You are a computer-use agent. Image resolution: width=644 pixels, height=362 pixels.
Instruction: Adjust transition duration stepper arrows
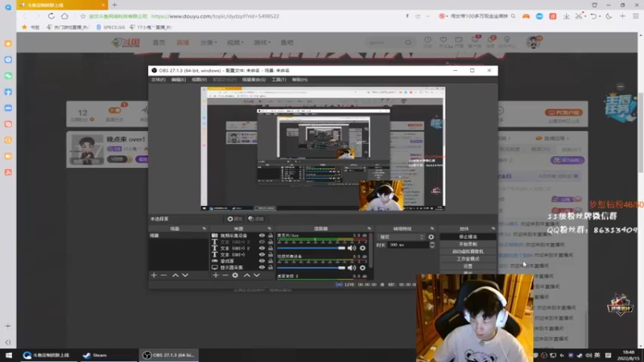432,245
